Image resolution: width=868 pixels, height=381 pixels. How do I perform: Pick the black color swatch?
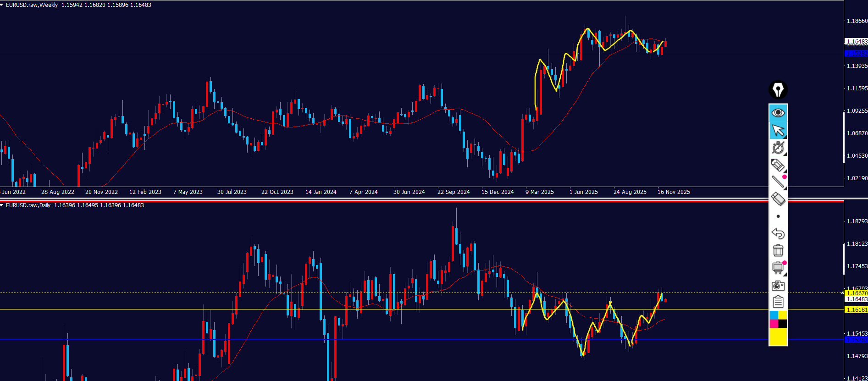[782, 324]
